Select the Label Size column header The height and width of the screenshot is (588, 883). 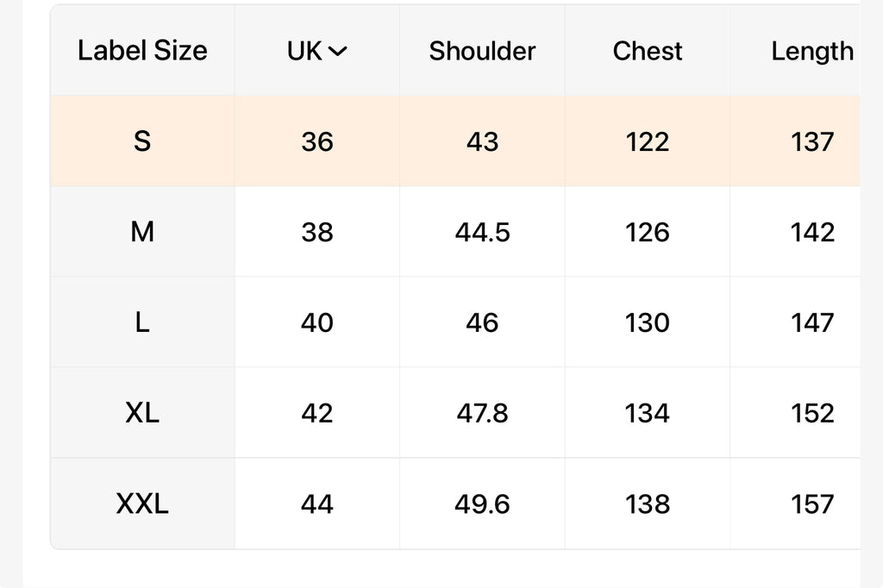142,50
